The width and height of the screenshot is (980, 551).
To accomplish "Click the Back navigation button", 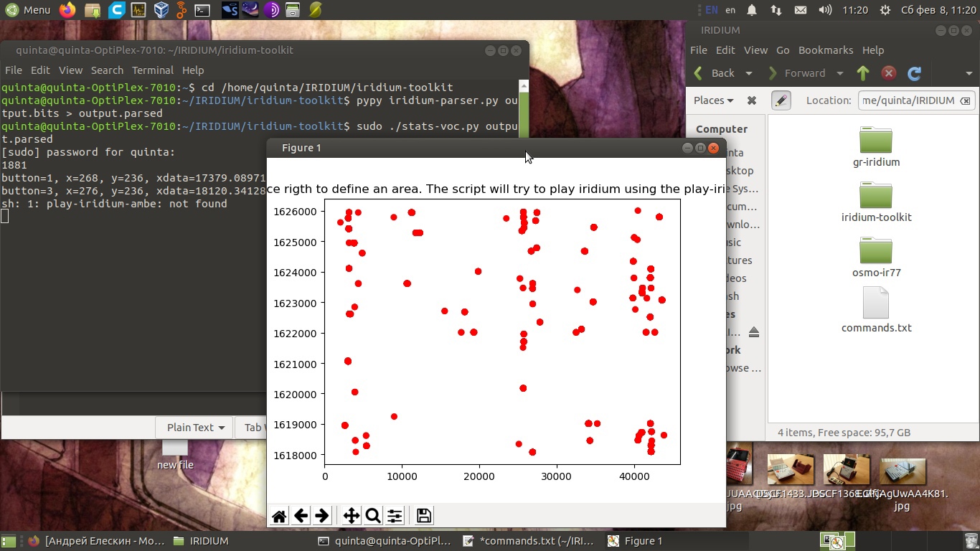I will 715,73.
